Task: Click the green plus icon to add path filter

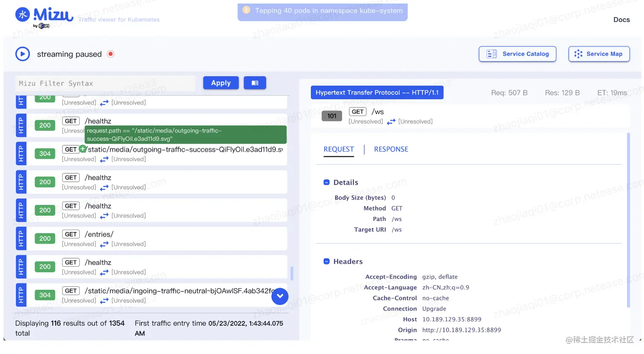Action: [x=83, y=149]
